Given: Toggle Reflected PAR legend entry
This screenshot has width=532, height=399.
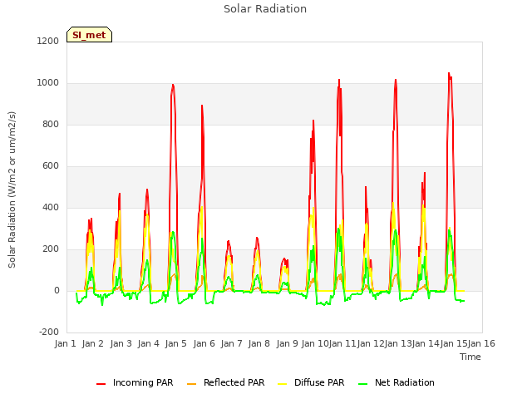Looking at the screenshot, I should 225,382.
